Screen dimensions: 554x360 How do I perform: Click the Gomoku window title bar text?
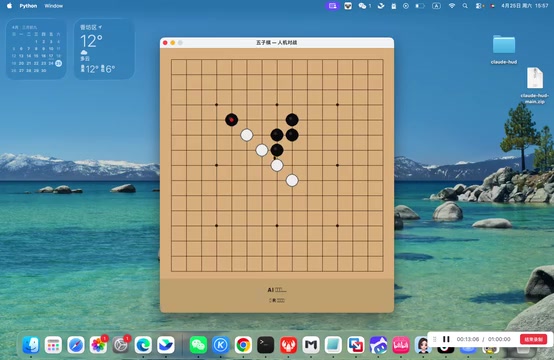point(276,43)
